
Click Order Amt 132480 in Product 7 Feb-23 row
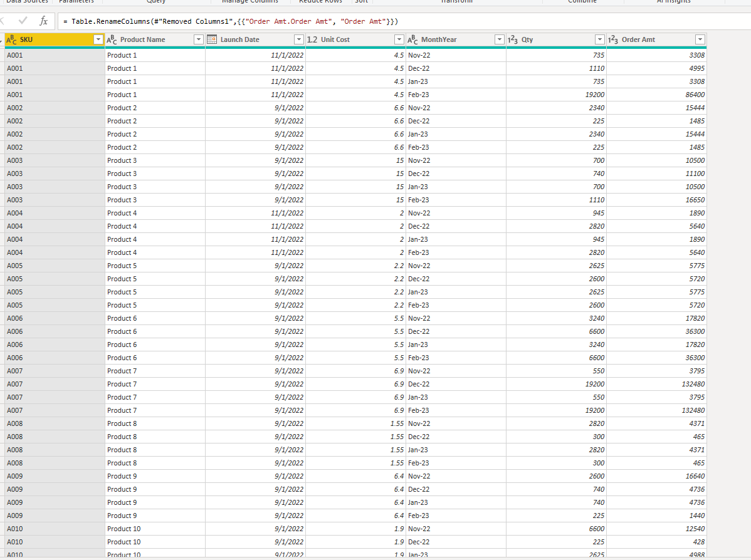pyautogui.click(x=656, y=411)
